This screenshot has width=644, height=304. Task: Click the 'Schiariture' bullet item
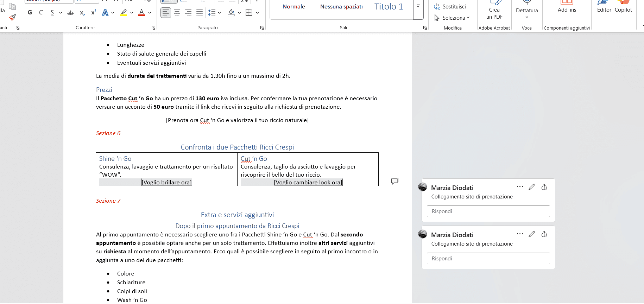(131, 283)
